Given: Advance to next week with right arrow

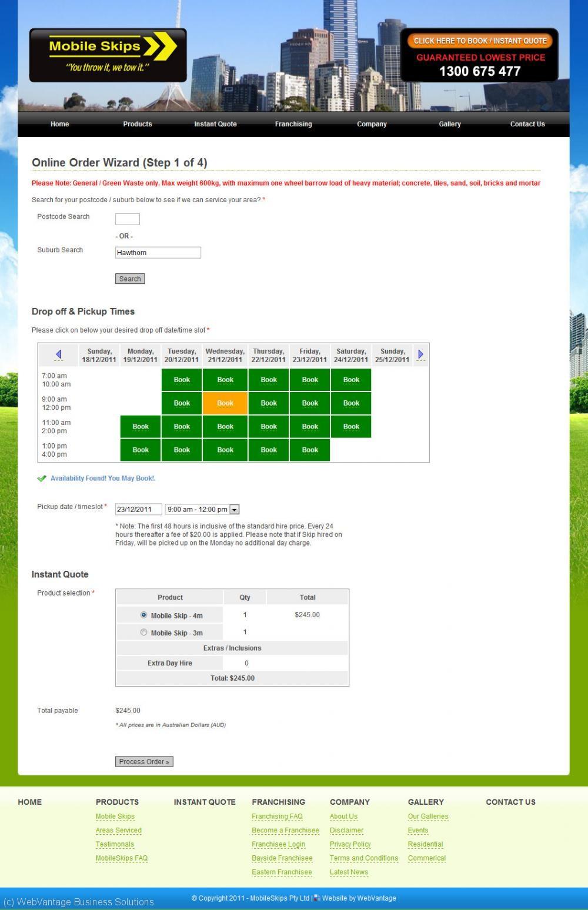Looking at the screenshot, I should 420,354.
